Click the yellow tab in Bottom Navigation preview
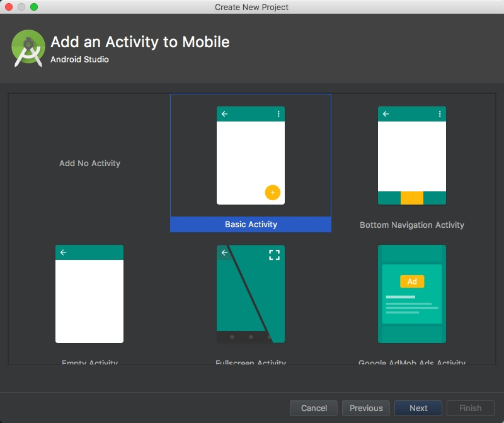 point(412,198)
